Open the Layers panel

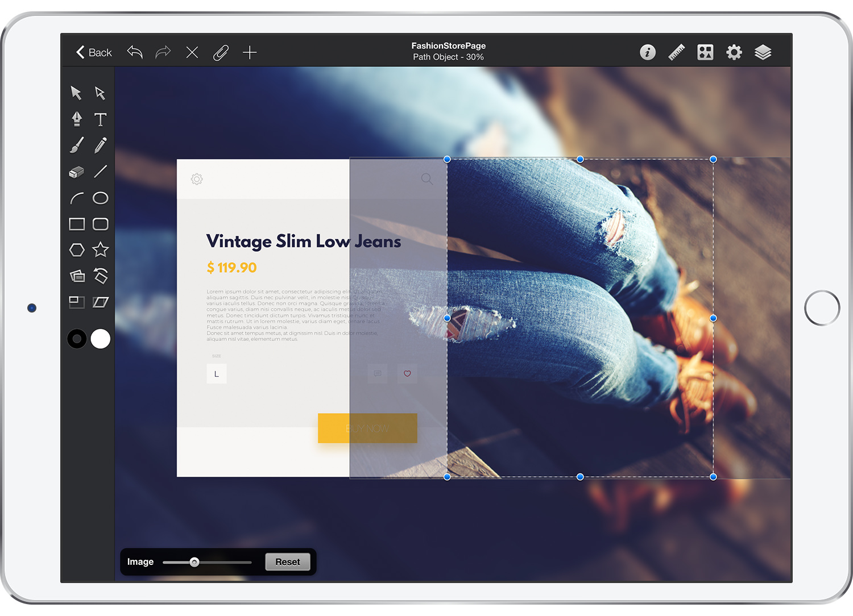coord(763,52)
